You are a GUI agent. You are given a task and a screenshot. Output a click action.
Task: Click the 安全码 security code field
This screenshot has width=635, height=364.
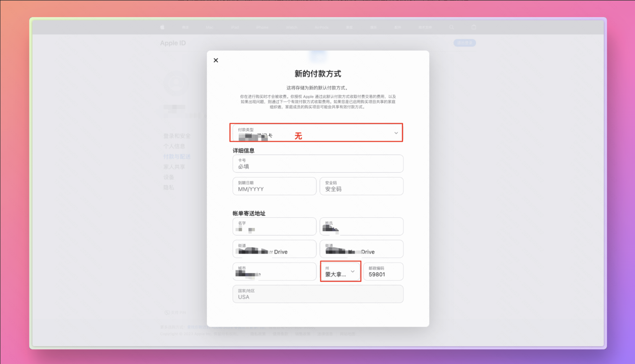tap(361, 186)
